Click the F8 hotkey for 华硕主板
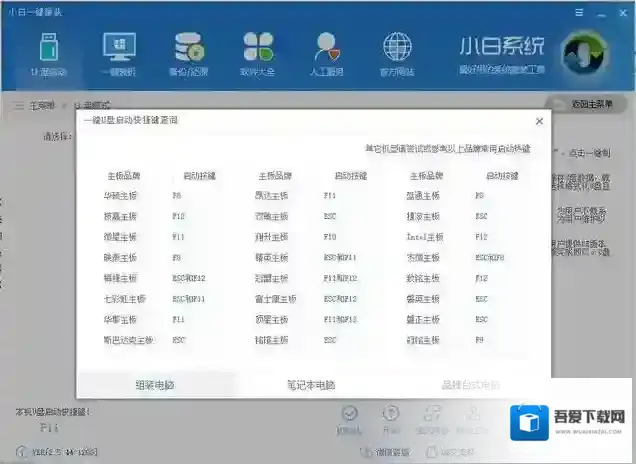This screenshot has height=464, width=636. click(x=176, y=195)
